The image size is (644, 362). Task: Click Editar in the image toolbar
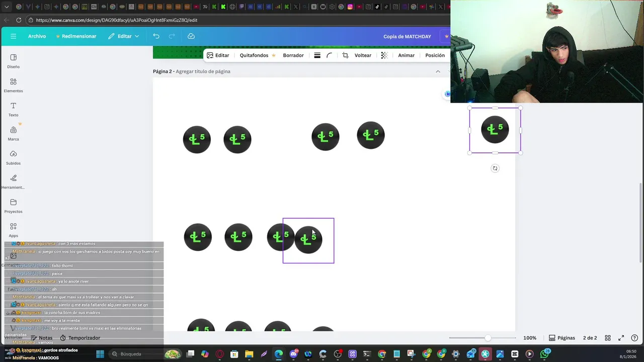pos(218,55)
